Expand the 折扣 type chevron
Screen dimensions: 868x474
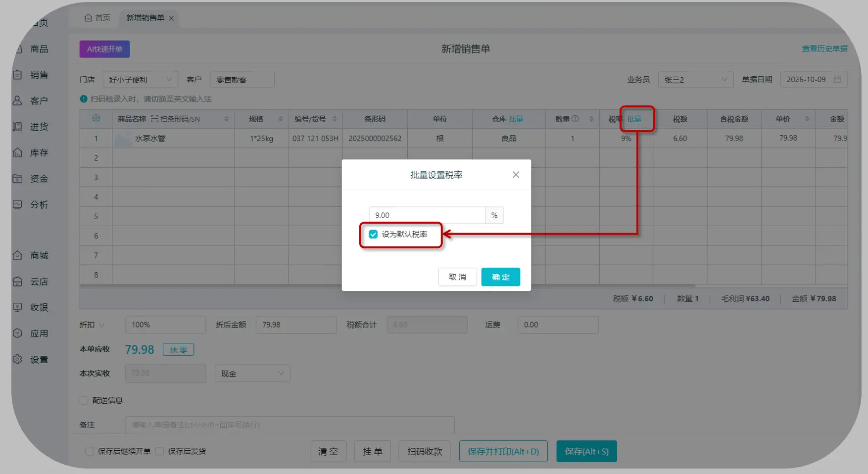point(102,325)
